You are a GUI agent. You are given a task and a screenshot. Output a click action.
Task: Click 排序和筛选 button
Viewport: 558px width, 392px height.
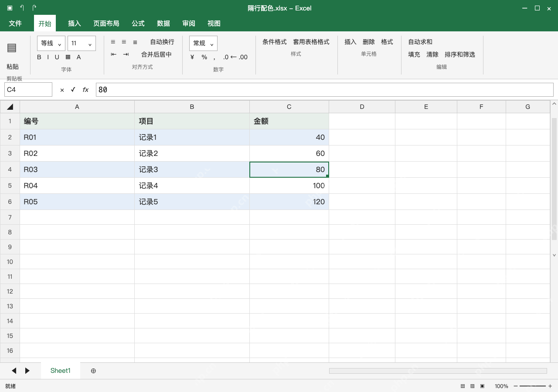(460, 54)
